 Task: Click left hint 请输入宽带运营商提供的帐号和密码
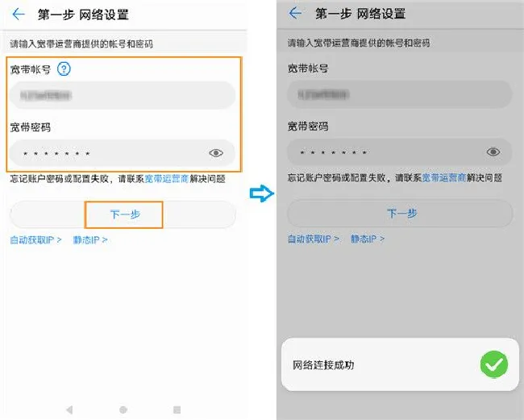[x=81, y=44]
